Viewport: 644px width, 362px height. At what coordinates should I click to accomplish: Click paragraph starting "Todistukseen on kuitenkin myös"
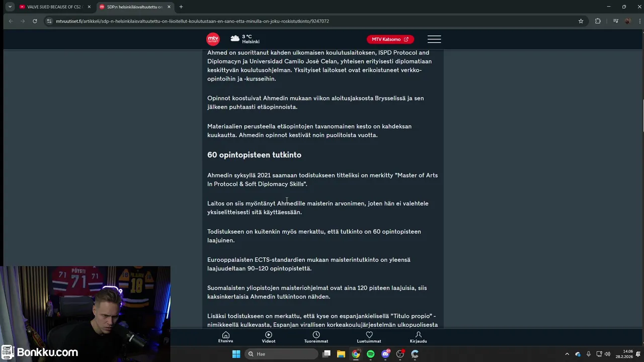pyautogui.click(x=314, y=236)
